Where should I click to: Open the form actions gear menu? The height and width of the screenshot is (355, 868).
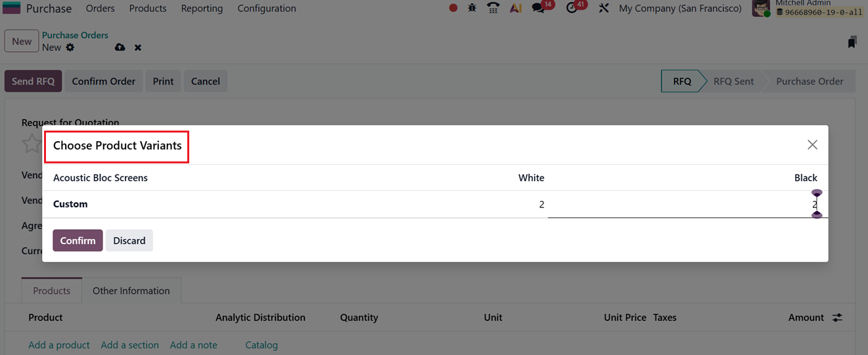coord(70,47)
